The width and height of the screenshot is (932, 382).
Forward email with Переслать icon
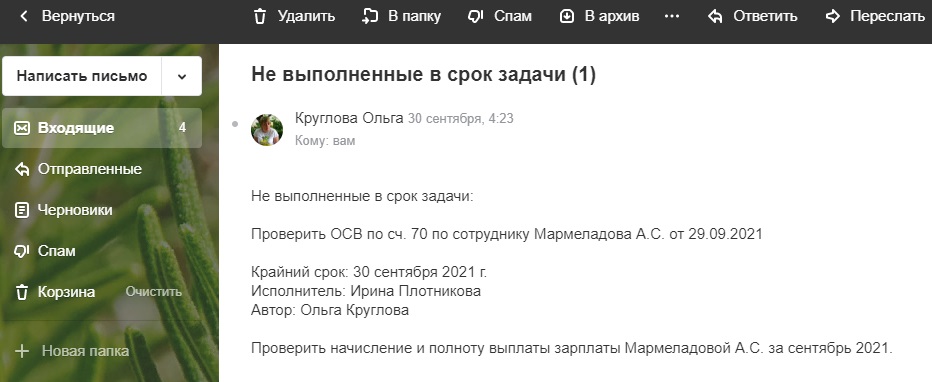click(x=833, y=17)
